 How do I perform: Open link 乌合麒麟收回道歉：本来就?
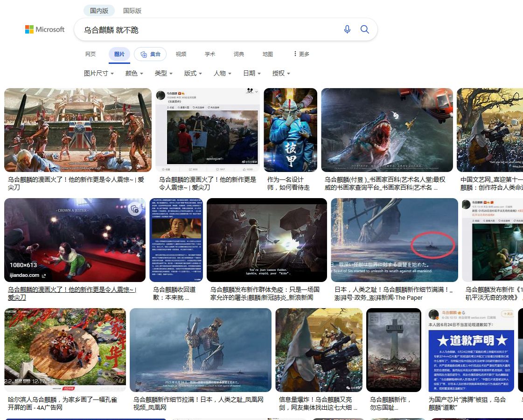point(174,294)
